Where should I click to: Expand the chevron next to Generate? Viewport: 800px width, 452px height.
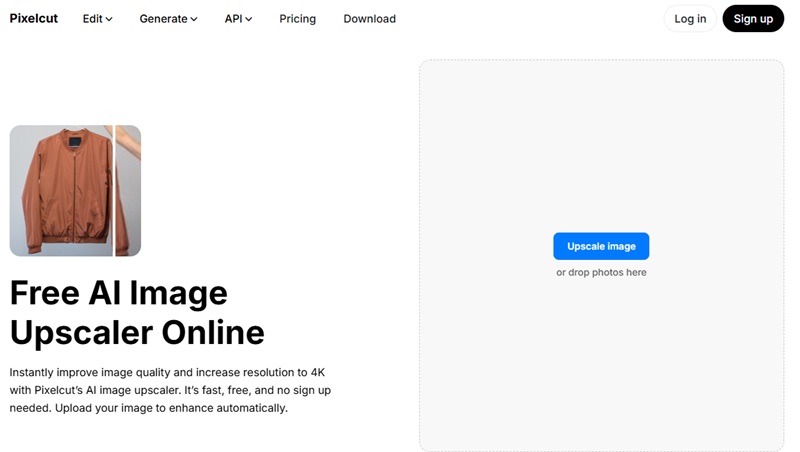[x=194, y=19]
